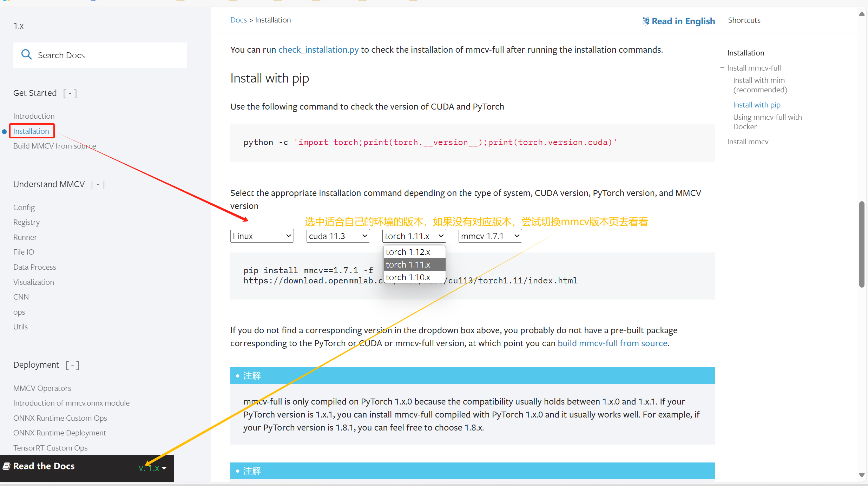Collapse the Deployment section

[72, 365]
